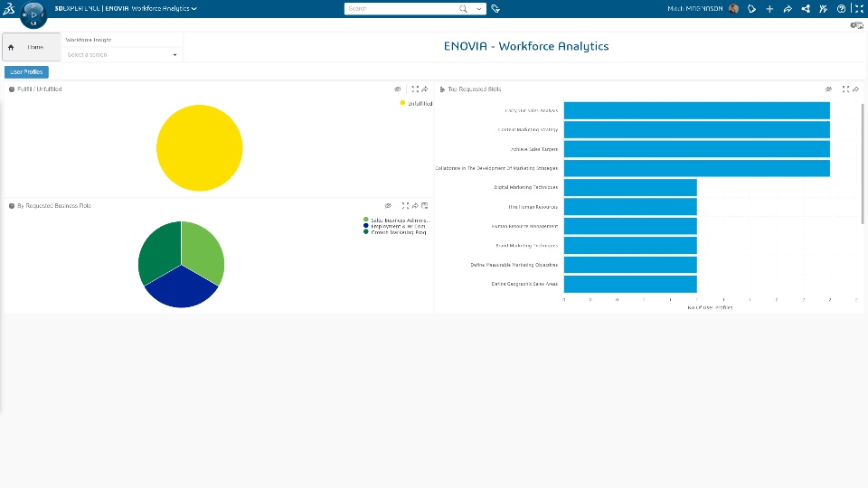Image resolution: width=868 pixels, height=488 pixels.
Task: Click the Top Requested Skills bar icon
Action: tap(442, 89)
